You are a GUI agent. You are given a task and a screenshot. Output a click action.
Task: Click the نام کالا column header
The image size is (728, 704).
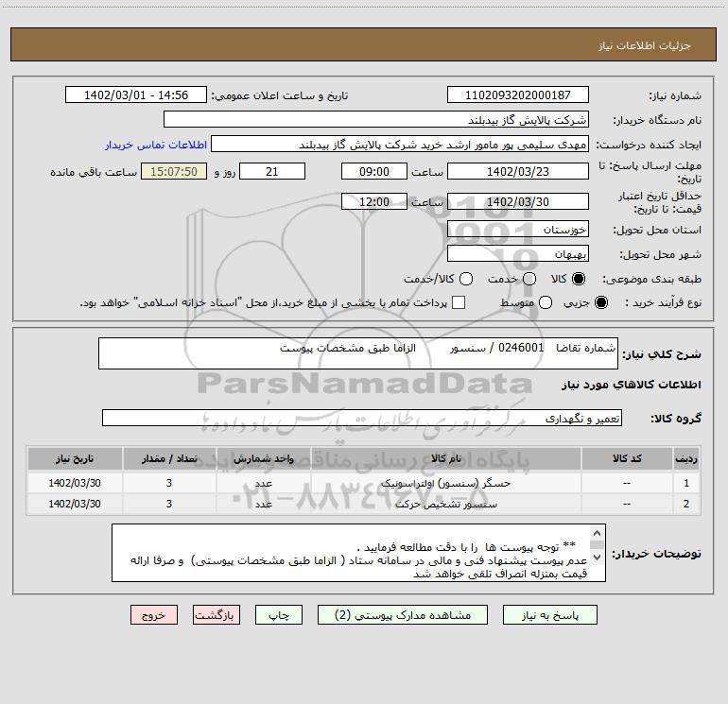(445, 459)
